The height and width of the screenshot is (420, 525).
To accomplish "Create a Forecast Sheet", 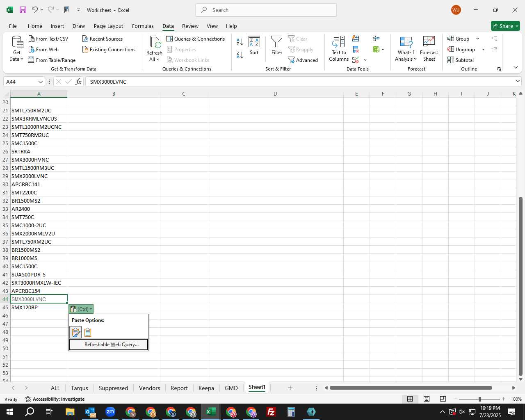I will click(429, 49).
